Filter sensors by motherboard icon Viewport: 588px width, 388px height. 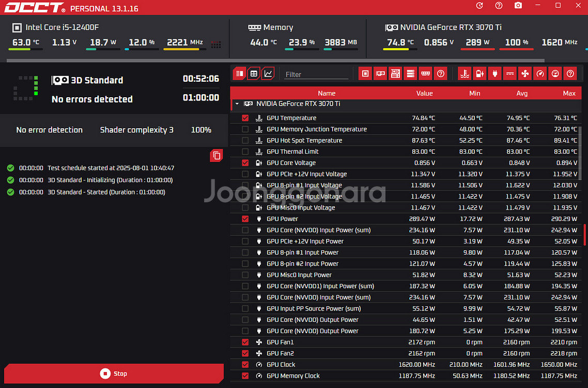(x=395, y=73)
